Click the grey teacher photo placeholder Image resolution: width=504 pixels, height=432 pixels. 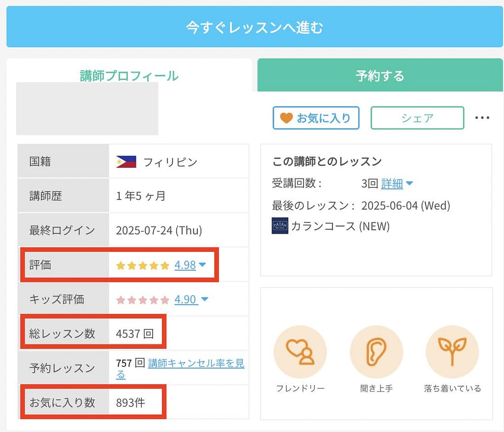87,109
